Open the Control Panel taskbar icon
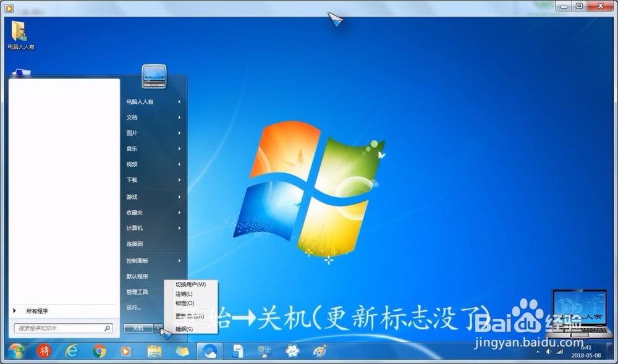The image size is (618, 364). 265,350
